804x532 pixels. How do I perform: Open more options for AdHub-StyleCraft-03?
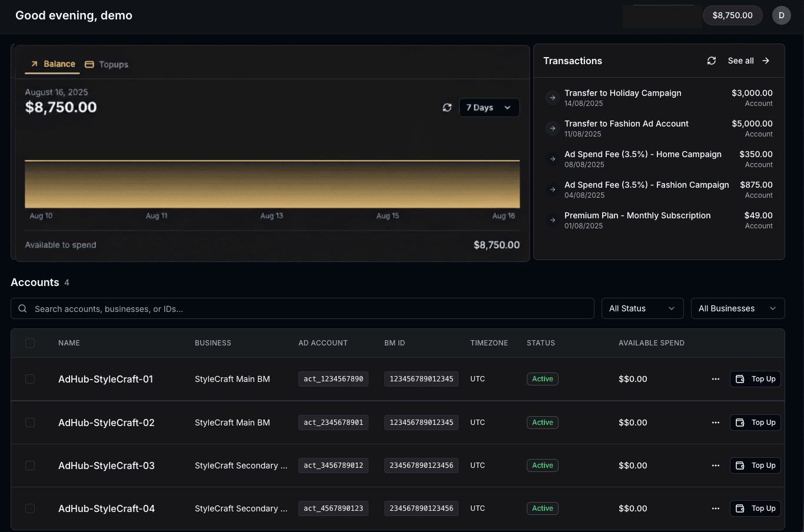pos(716,465)
